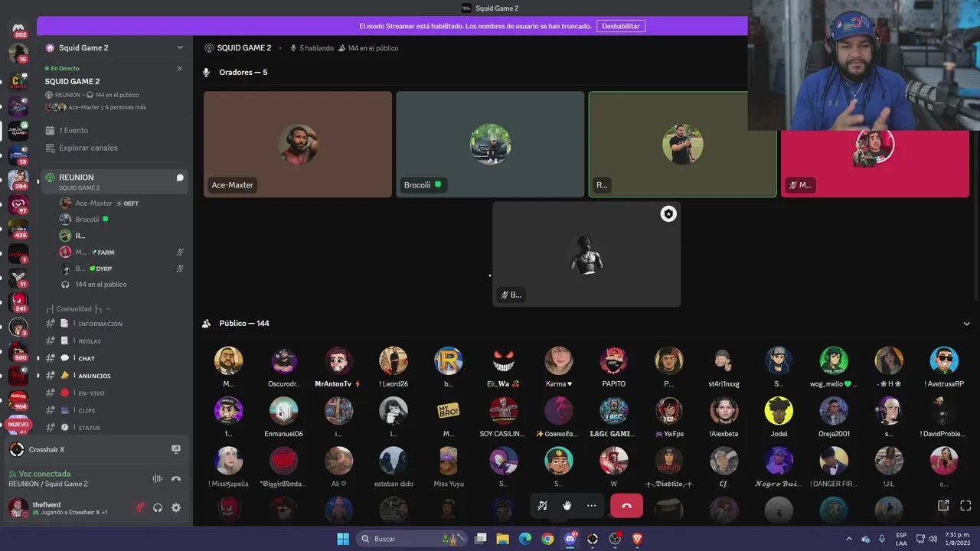Open Windows Start menu
The image size is (980, 551).
point(343,539)
